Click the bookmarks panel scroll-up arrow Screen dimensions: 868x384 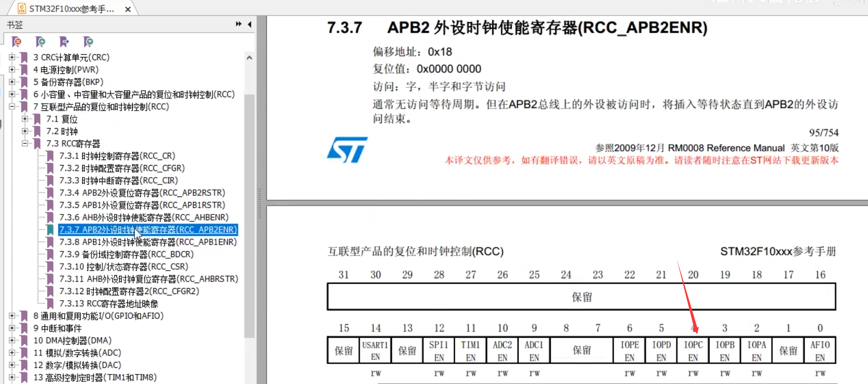coord(249,58)
